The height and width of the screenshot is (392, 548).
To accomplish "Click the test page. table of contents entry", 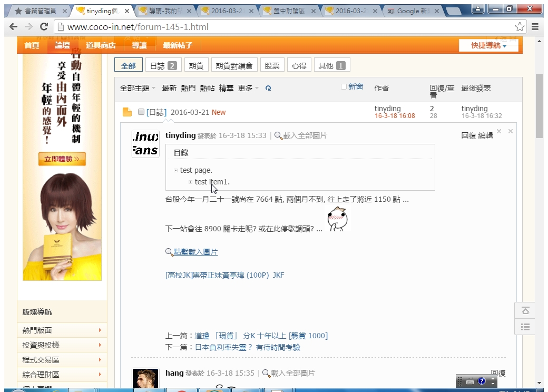I will coord(196,170).
